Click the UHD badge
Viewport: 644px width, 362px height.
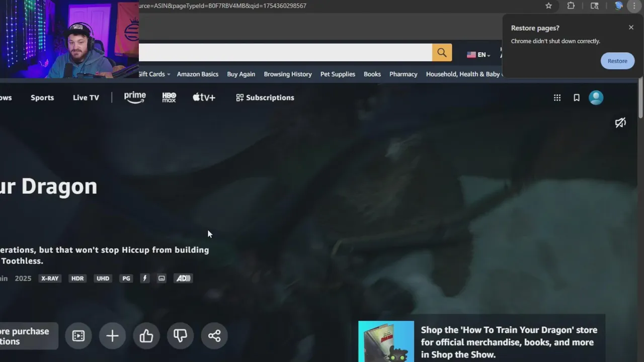click(x=103, y=278)
